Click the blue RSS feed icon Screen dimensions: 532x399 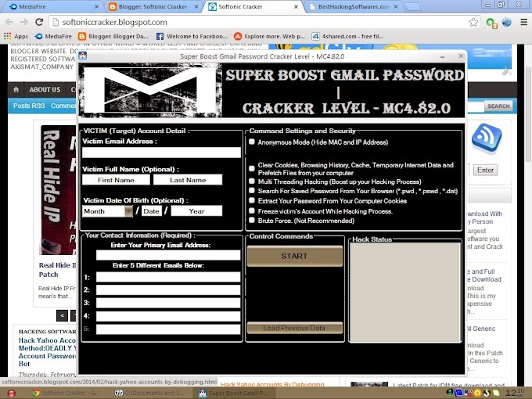tap(487, 138)
